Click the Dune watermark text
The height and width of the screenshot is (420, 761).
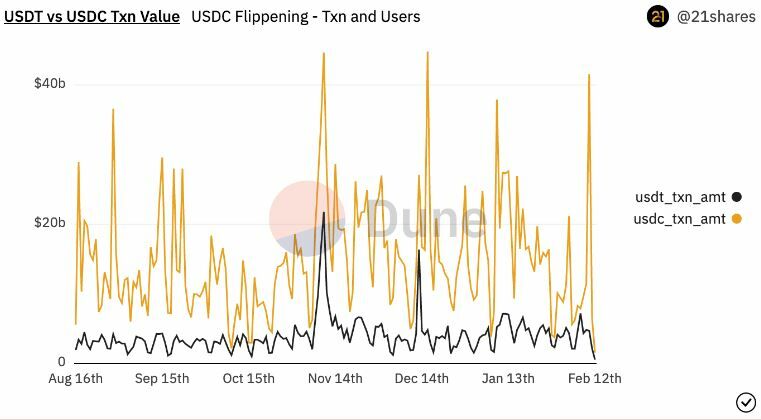coord(424,219)
